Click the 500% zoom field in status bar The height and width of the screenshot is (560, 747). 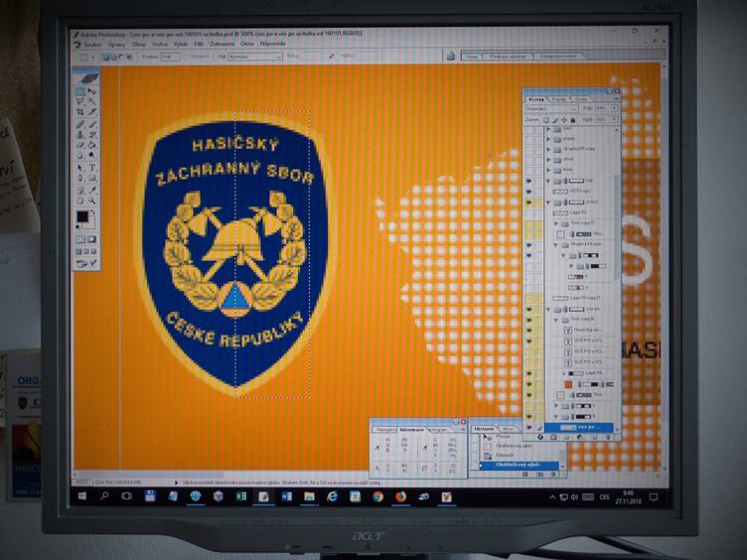[x=81, y=482]
